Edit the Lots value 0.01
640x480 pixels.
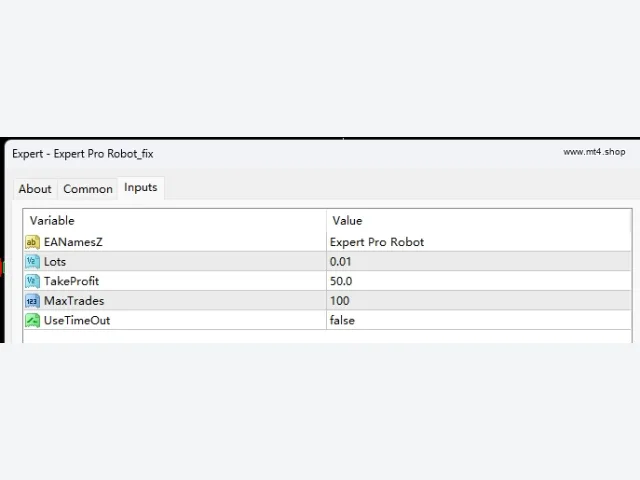(x=478, y=262)
